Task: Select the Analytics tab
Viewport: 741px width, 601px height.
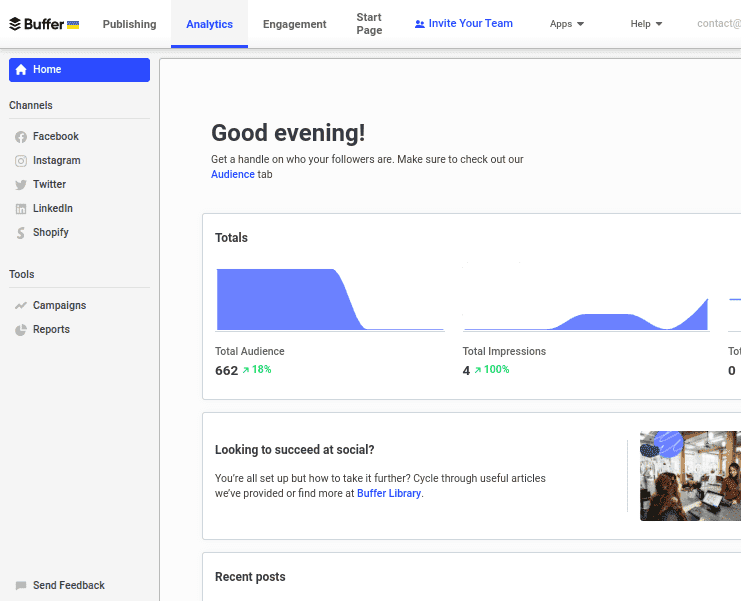Action: 209,24
